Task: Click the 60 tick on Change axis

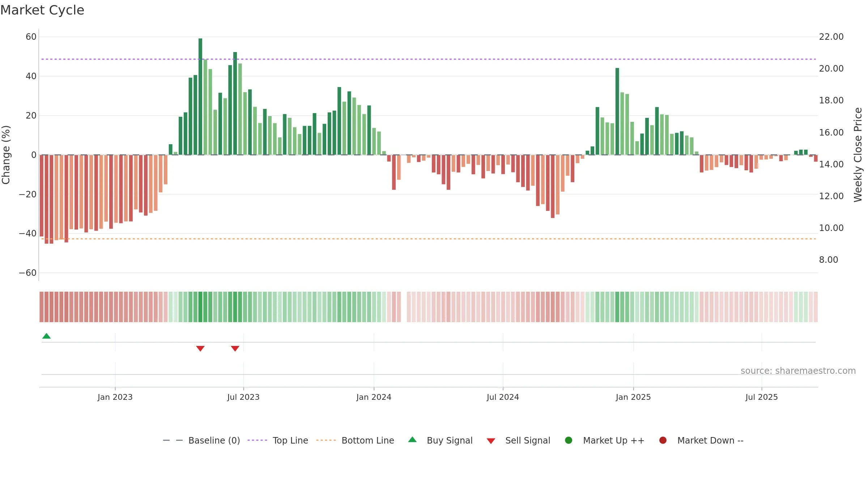Action: pyautogui.click(x=31, y=37)
